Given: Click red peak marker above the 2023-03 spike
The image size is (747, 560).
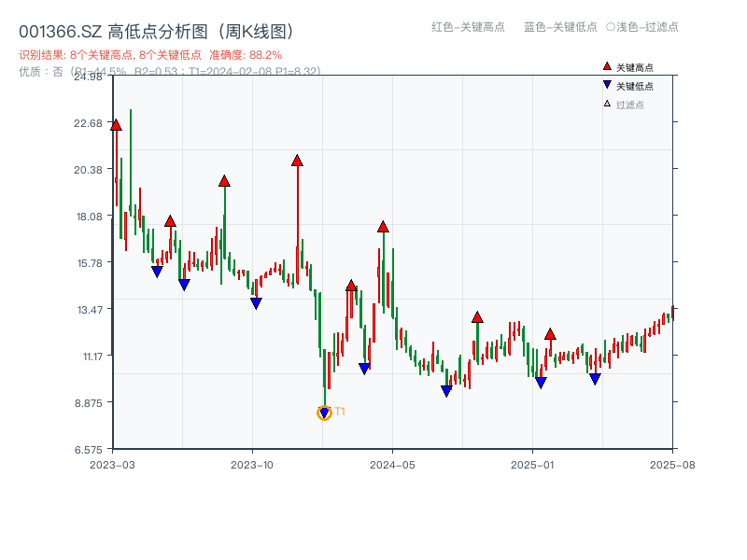Looking at the screenshot, I should (116, 124).
